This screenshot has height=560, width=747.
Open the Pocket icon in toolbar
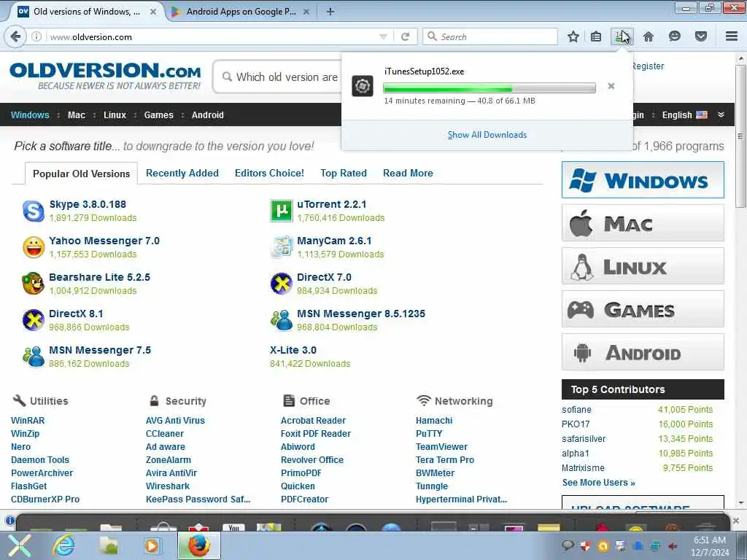click(x=701, y=36)
